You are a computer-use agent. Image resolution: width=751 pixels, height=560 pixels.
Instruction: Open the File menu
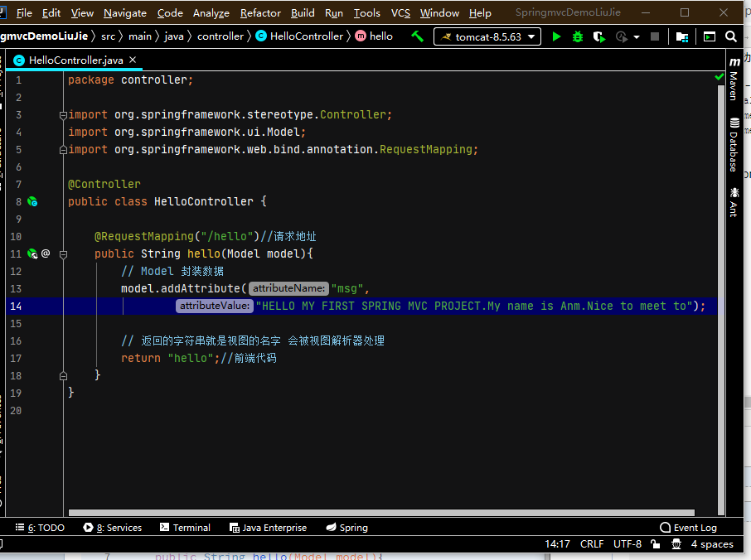(24, 13)
